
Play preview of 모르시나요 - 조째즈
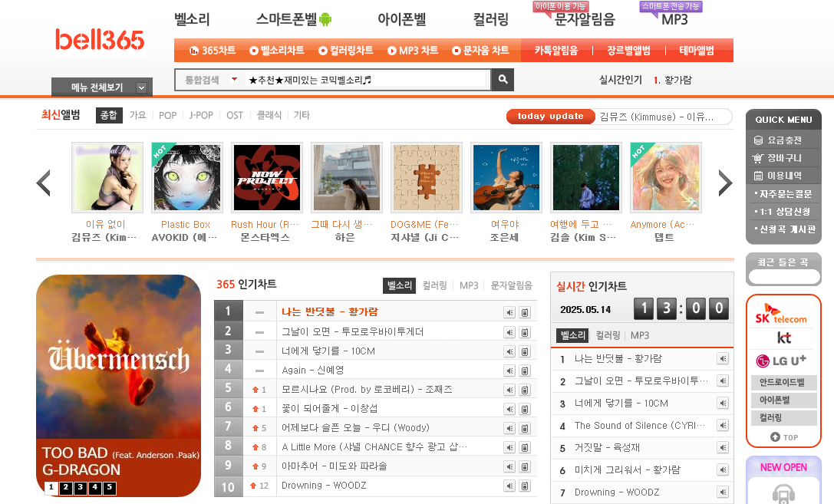[x=509, y=390]
